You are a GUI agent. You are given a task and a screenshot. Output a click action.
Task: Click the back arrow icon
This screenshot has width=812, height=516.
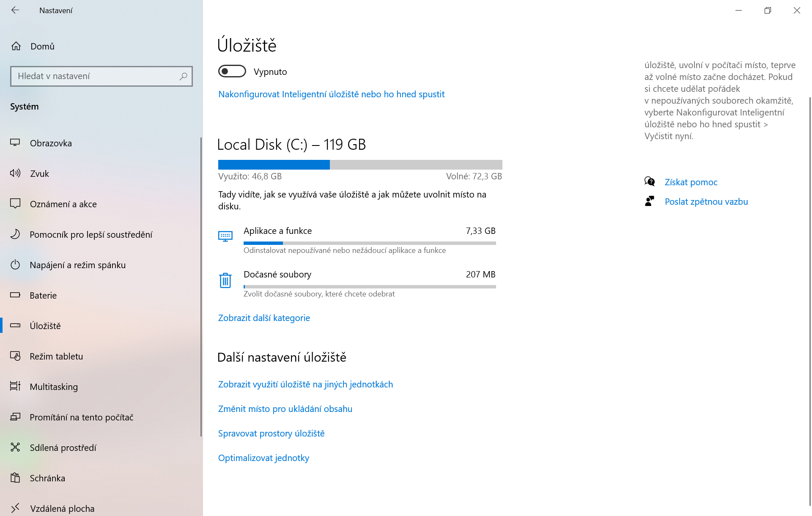(15, 10)
